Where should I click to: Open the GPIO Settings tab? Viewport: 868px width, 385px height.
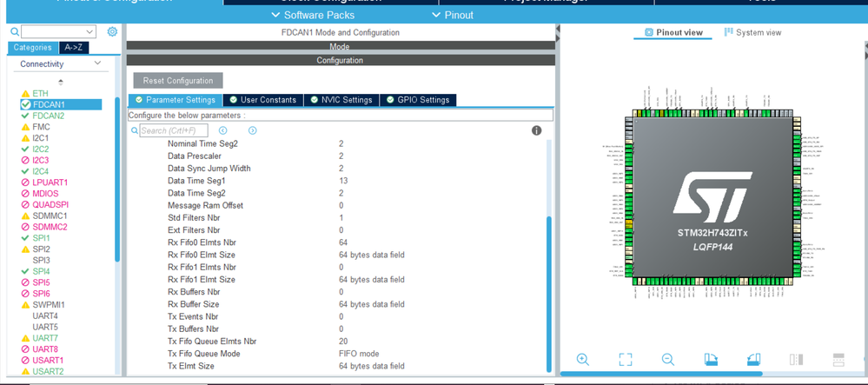[418, 100]
